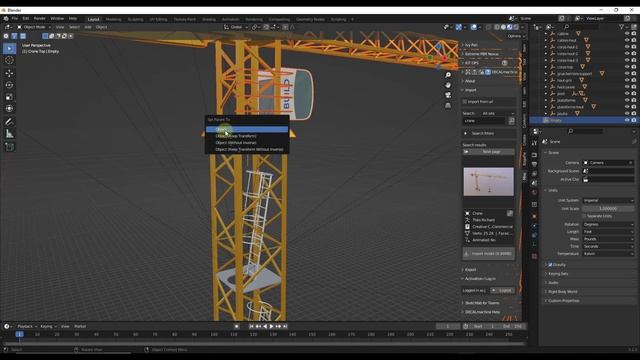Expand the Keying Sets panel
Viewport: 640px width, 360px height.
click(x=558, y=274)
